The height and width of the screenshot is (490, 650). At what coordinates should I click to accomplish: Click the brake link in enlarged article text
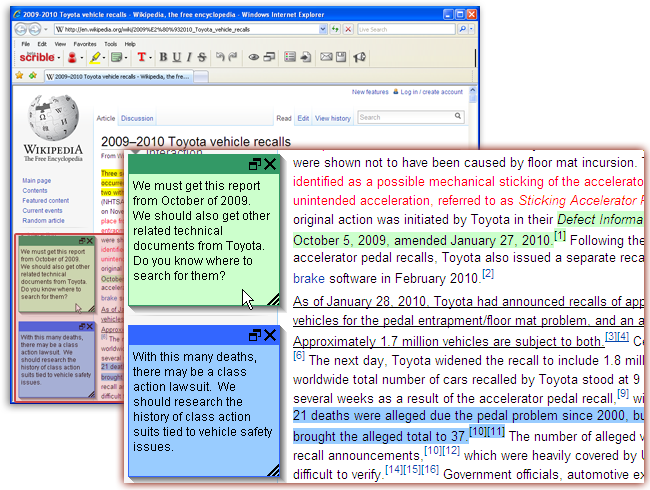(309, 278)
